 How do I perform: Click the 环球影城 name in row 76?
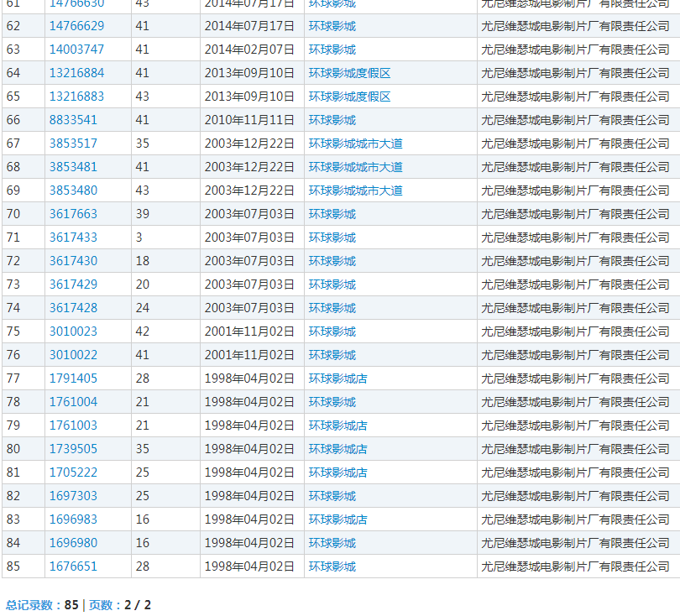332,355
